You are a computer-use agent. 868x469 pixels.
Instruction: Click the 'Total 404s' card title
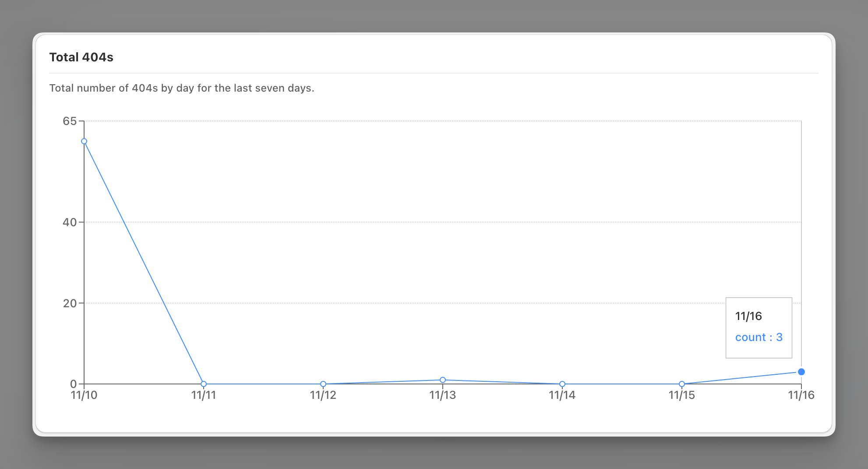click(x=81, y=57)
